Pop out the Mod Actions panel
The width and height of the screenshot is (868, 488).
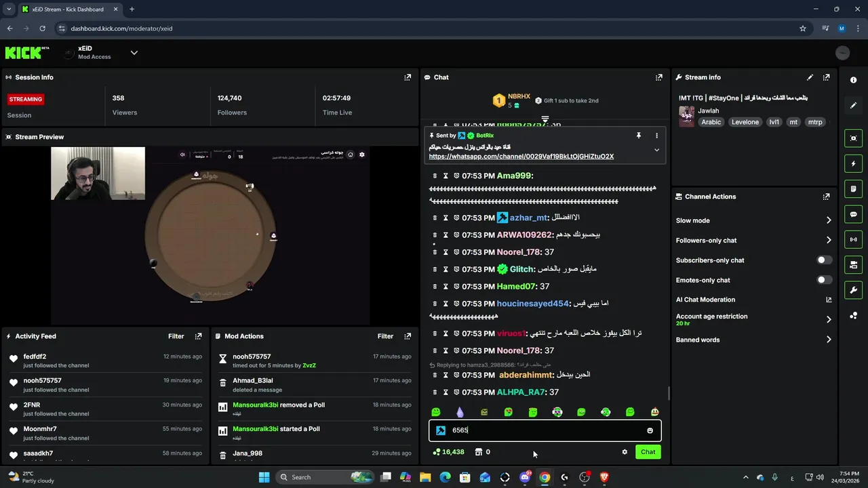[408, 336]
